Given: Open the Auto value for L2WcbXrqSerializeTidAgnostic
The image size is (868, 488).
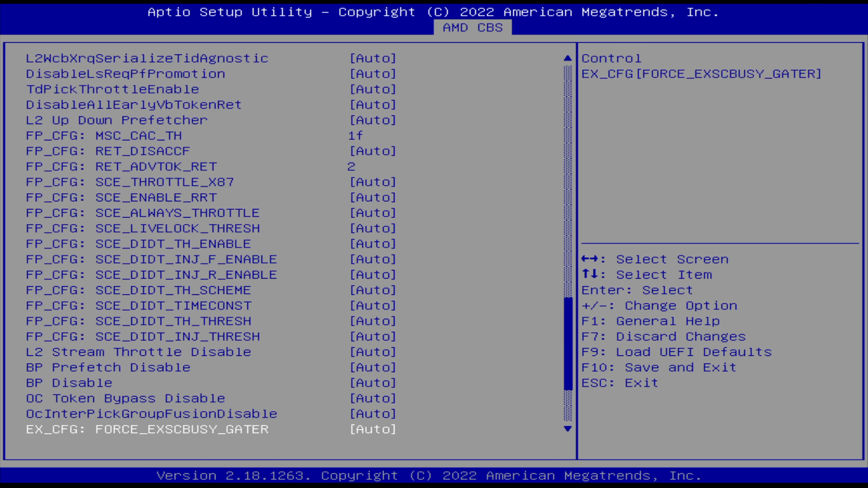Looking at the screenshot, I should [373, 58].
